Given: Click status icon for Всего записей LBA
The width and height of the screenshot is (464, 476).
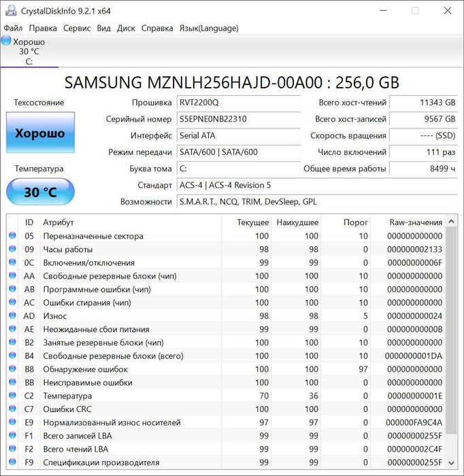Looking at the screenshot, I should 12,435.
